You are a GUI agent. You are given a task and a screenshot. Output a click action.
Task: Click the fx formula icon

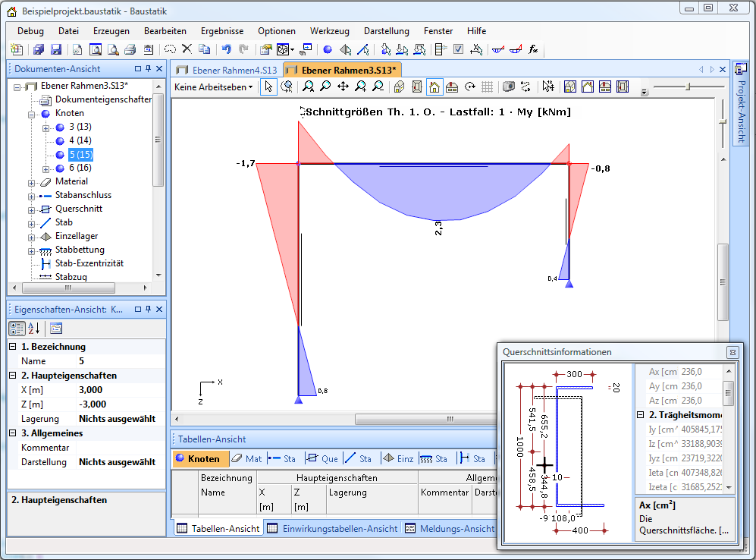tap(533, 49)
